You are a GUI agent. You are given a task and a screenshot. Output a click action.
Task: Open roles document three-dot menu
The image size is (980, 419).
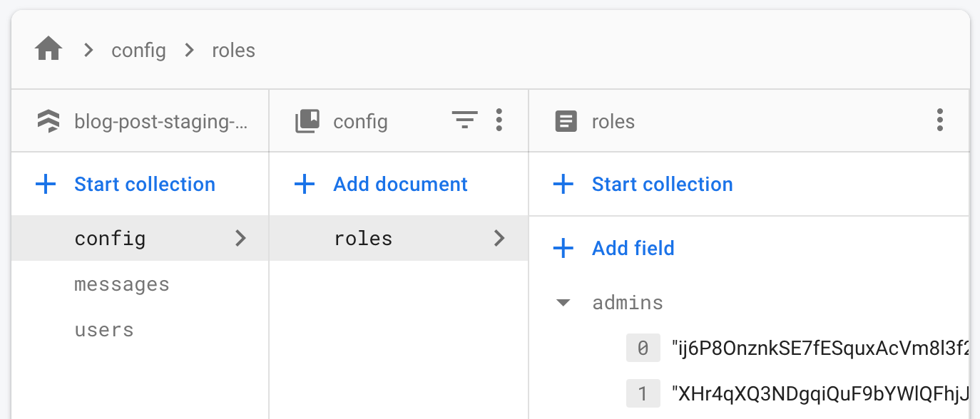point(940,120)
